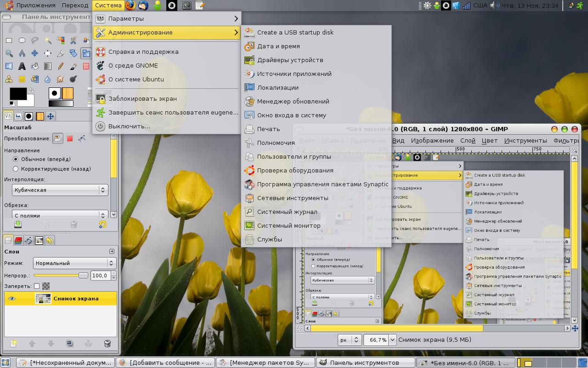Launch Firefox from the top panel

[x=130, y=6]
